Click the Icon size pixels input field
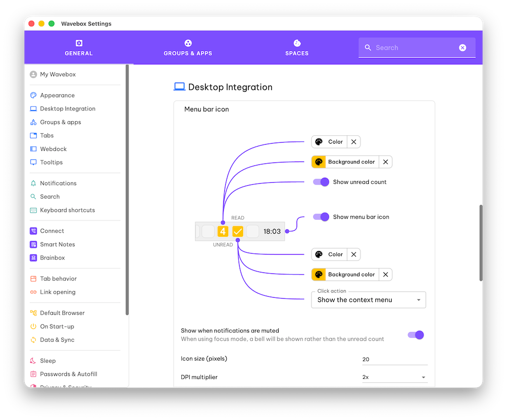Screen dimensions: 507x420 pos(395,360)
